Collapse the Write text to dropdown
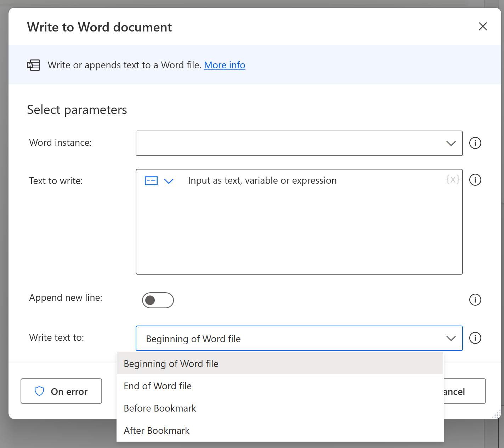Screen dimensions: 504x448 pos(451,338)
